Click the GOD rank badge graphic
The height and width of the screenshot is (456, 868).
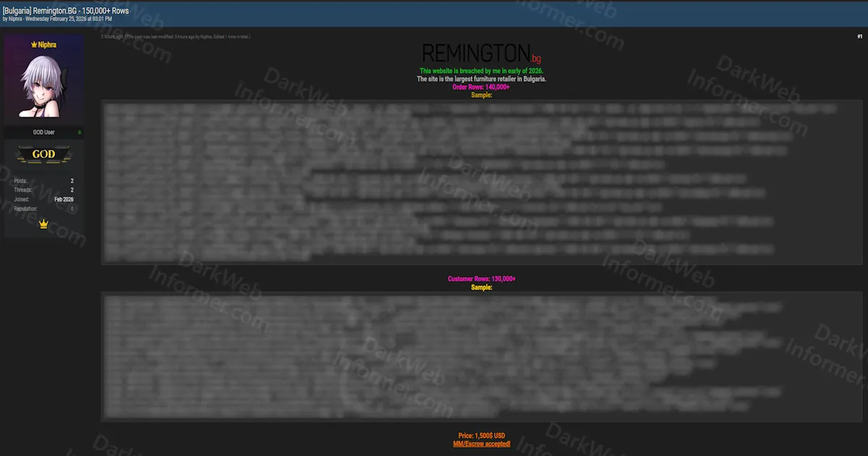[x=44, y=153]
